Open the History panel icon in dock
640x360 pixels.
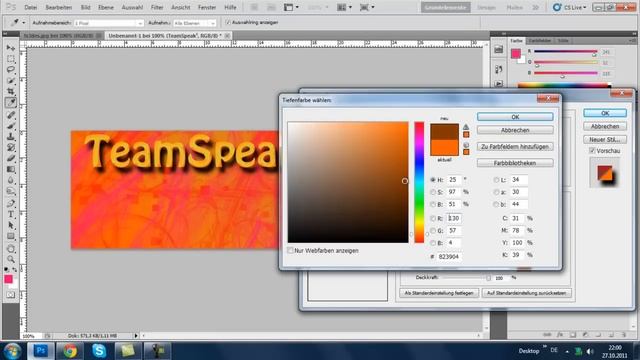pyautogui.click(x=498, y=69)
